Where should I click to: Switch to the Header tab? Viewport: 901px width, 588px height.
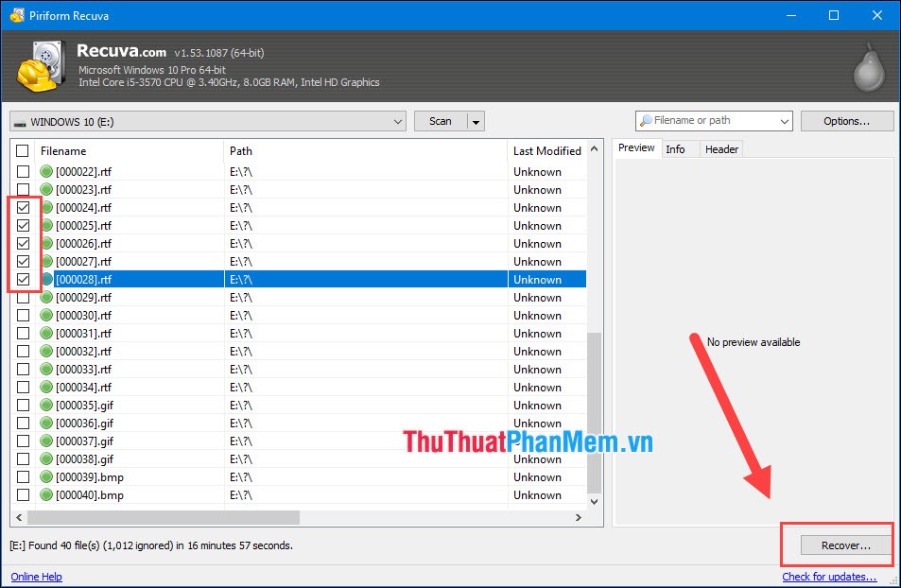pos(721,148)
